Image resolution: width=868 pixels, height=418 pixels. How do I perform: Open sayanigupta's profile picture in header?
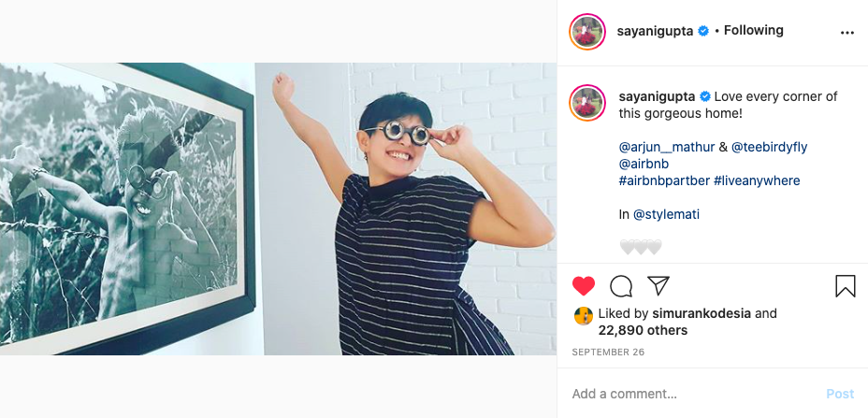[x=588, y=32]
